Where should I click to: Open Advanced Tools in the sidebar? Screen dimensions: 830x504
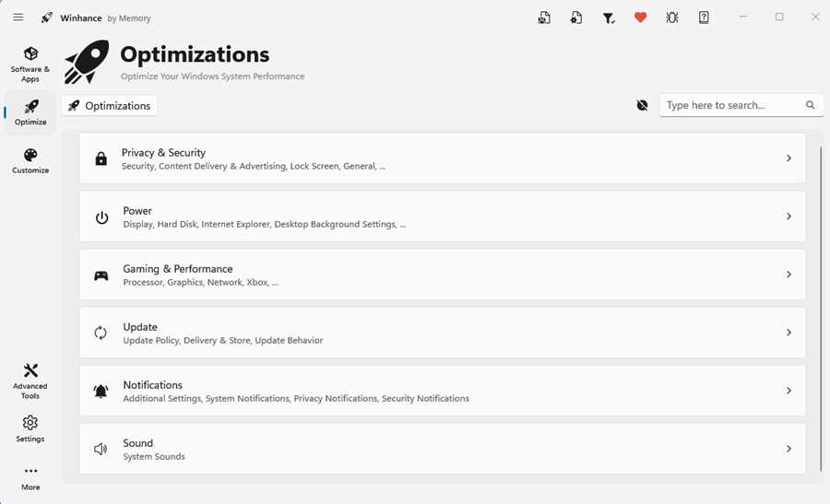point(30,381)
